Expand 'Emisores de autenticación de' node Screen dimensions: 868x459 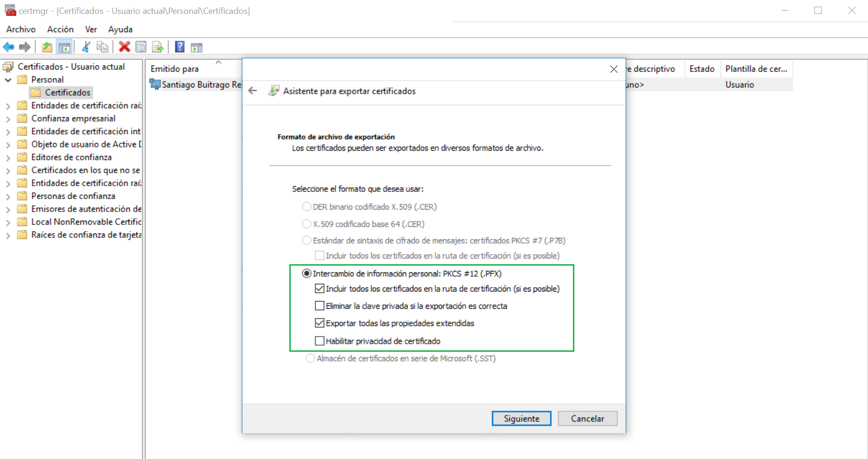(8, 209)
